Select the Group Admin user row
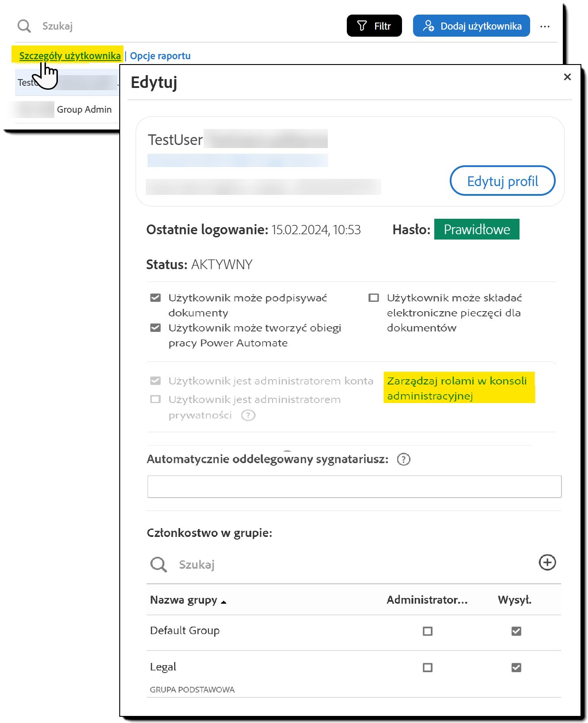Image resolution: width=588 pixels, height=723 pixels. (x=66, y=109)
